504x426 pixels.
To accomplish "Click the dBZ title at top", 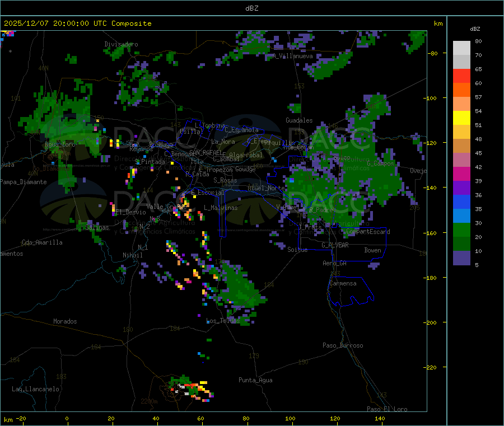I will pyautogui.click(x=251, y=8).
